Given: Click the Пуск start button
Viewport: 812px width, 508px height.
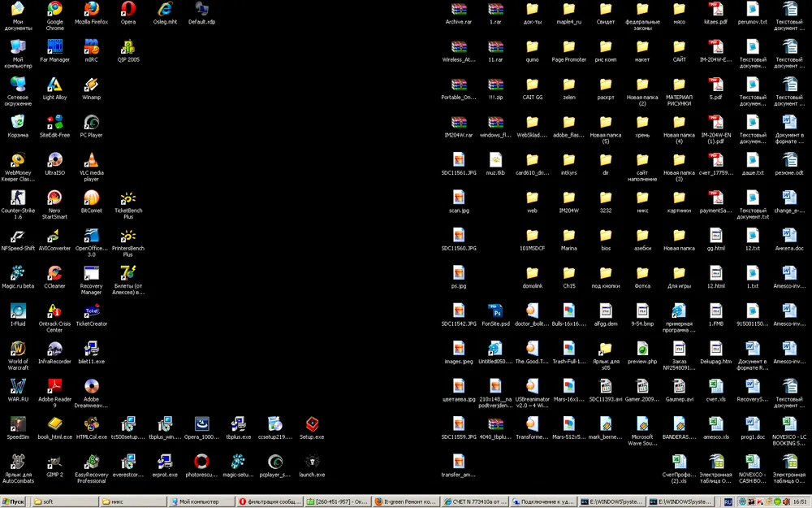Looking at the screenshot, I should pos(13,501).
